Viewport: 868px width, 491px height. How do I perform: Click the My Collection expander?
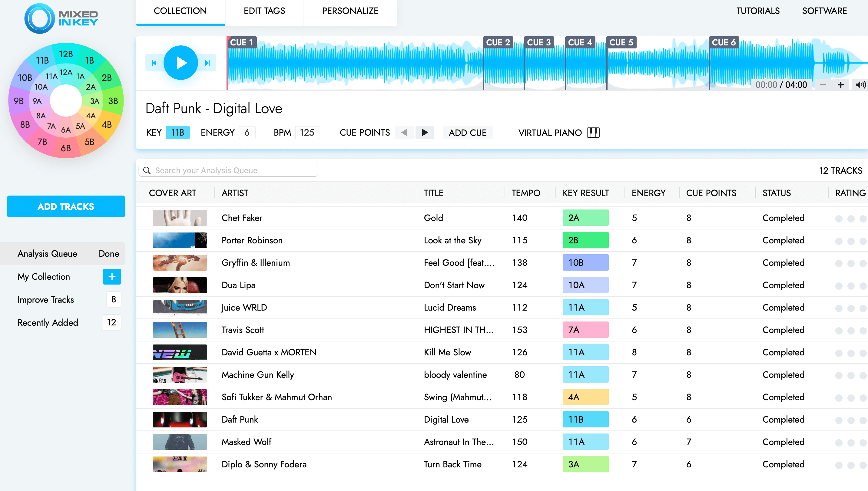point(111,276)
